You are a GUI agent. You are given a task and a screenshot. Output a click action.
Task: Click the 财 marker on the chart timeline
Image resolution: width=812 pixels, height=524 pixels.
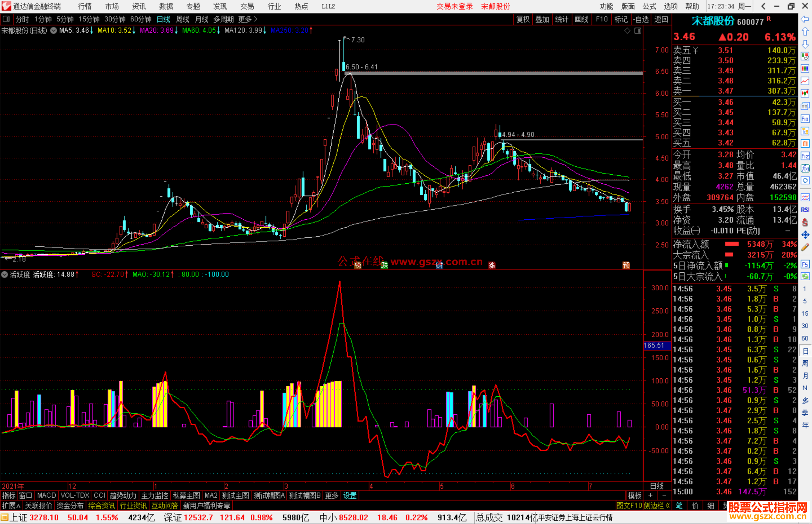point(439,266)
